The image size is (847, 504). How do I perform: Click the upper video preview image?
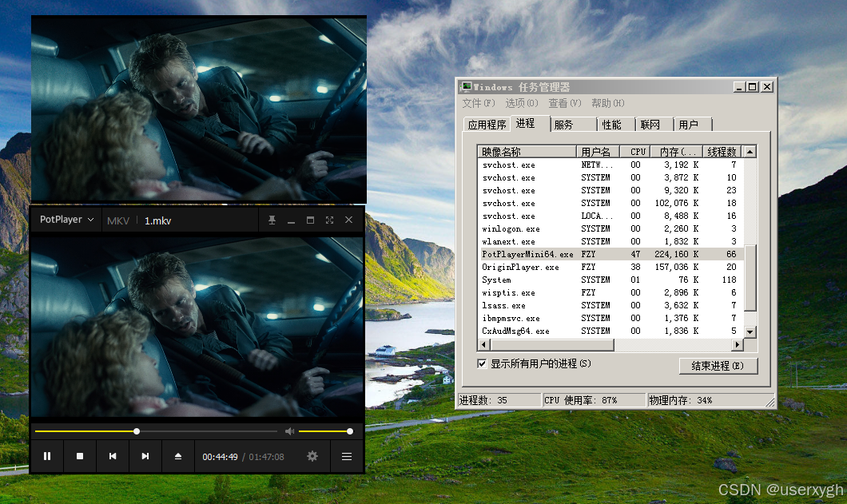click(x=199, y=109)
